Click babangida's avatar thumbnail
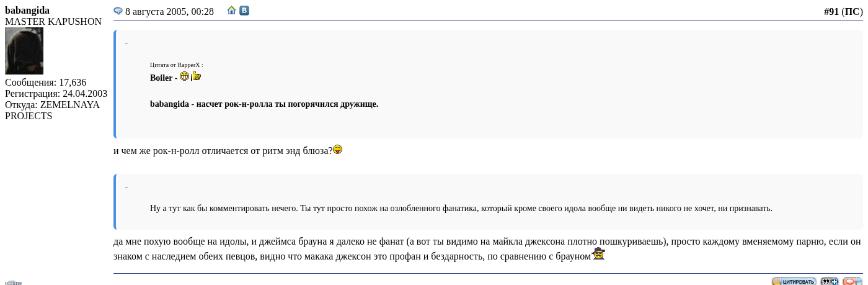Screen dimensions: 868x285 click(24, 51)
